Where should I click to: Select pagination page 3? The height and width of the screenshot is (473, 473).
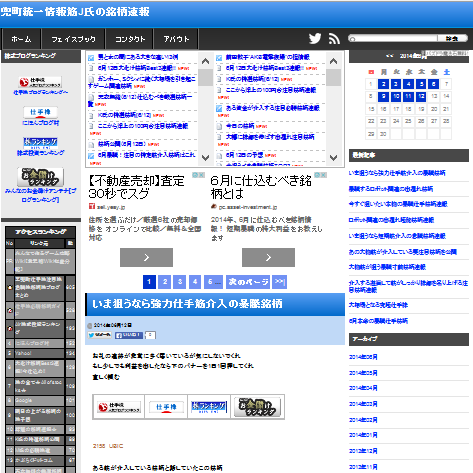180,282
